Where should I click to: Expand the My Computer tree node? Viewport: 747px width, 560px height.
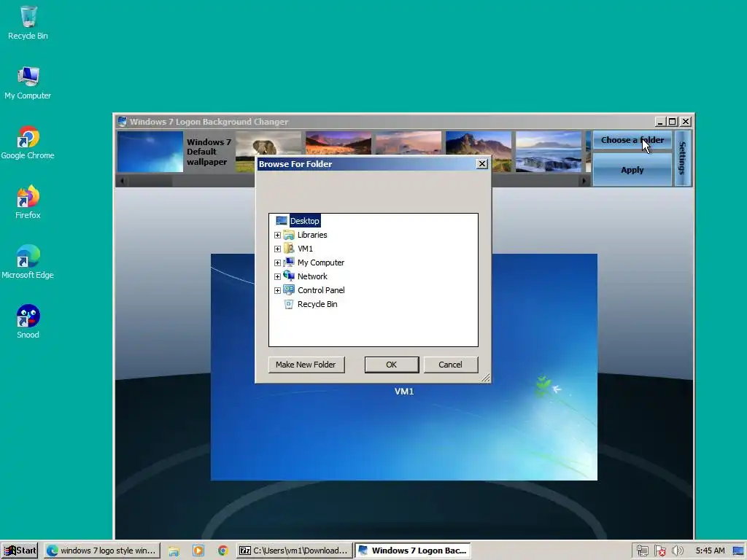[277, 262]
